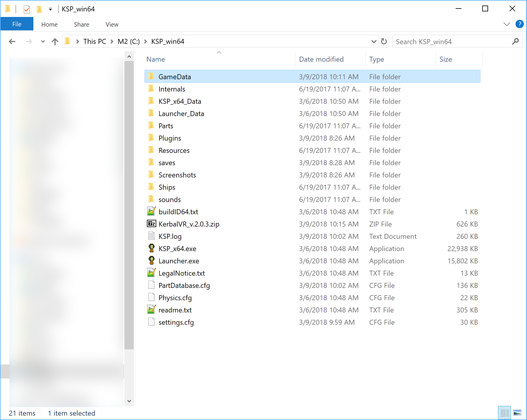Viewport: 527px width, 420px height.
Task: Expand chevron after M2 (C:) breadcrumb
Action: (x=145, y=42)
